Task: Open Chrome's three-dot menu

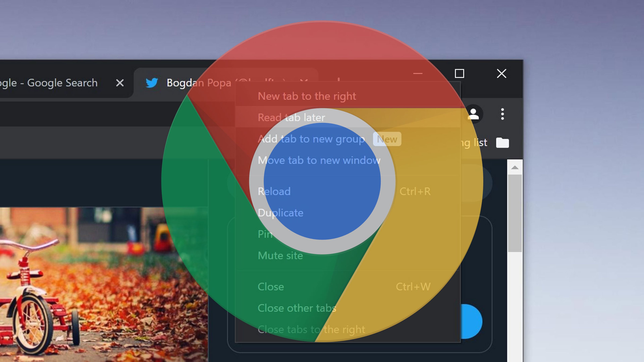Action: pos(502,114)
